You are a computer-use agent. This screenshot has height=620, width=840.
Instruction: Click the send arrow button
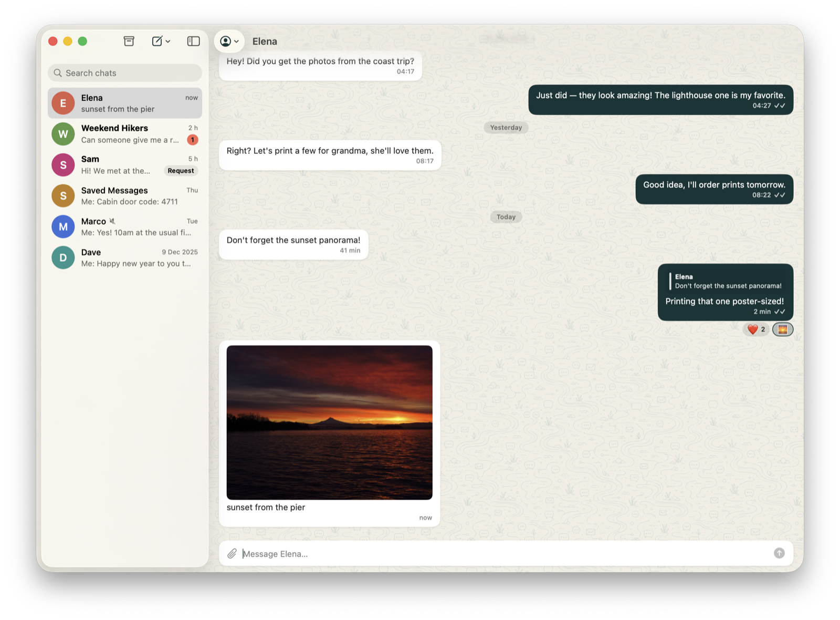point(779,553)
